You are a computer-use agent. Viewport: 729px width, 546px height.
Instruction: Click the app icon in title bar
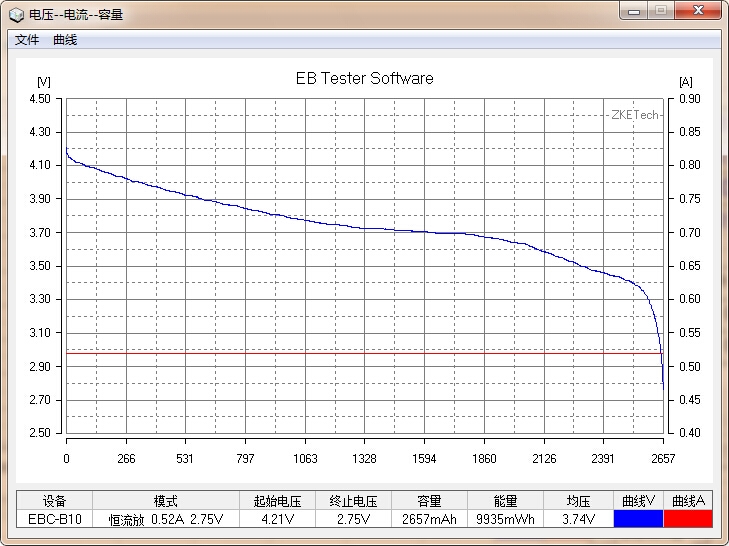(16, 14)
